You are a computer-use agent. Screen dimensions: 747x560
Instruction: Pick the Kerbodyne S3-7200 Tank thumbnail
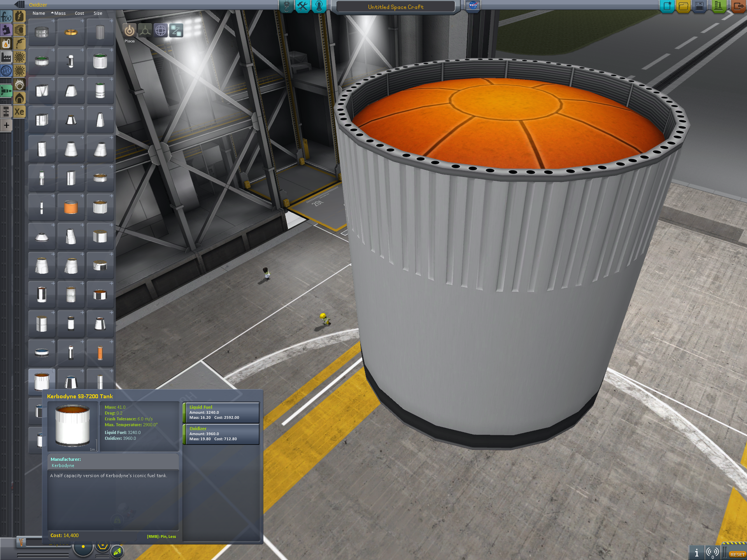[x=42, y=382]
